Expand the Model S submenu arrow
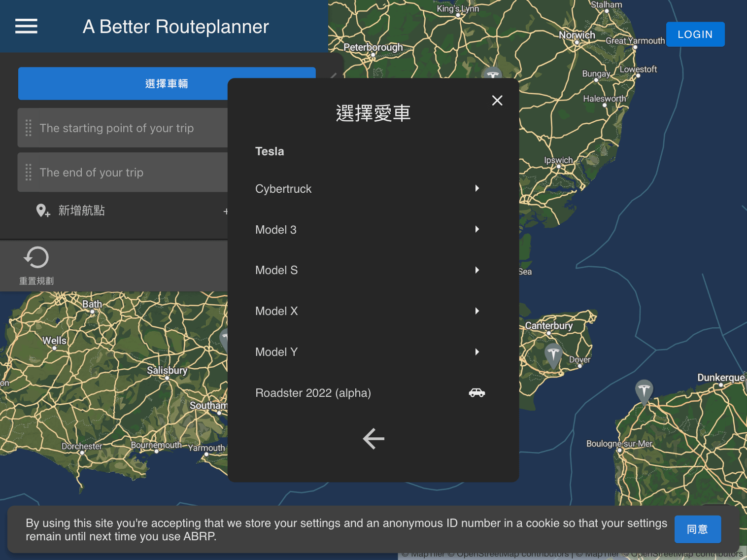The height and width of the screenshot is (560, 747). [477, 270]
